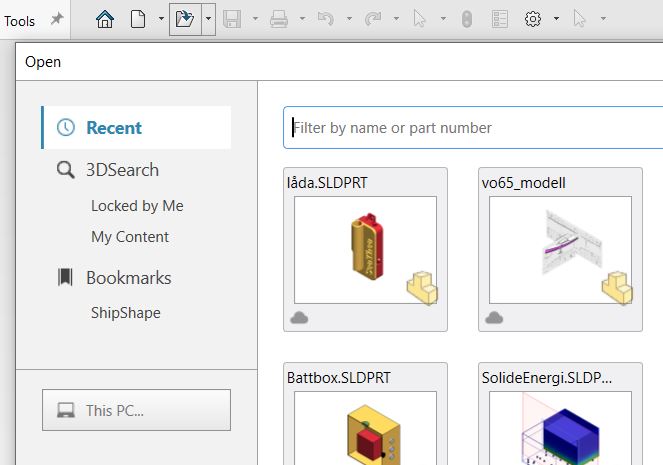Click the Save icon in toolbar
663x465 pixels.
pos(232,19)
